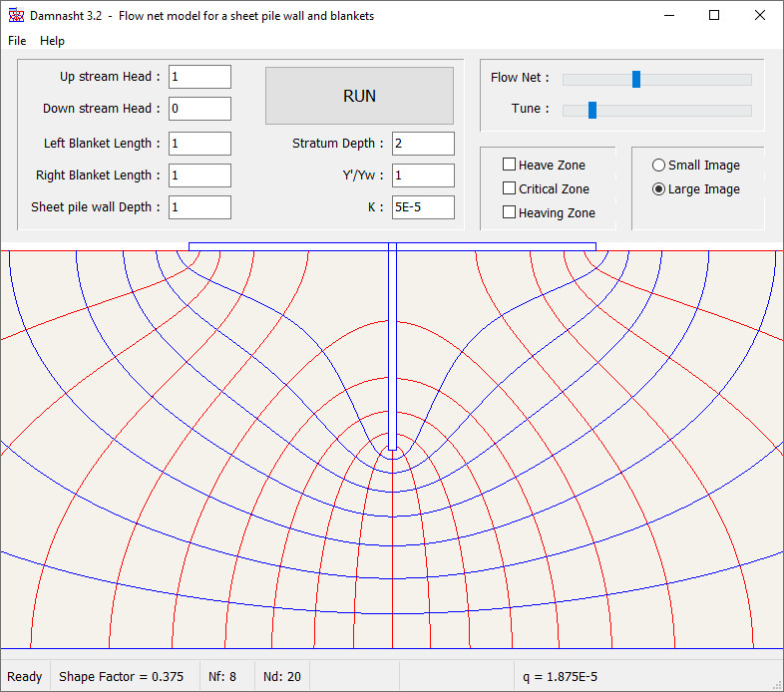The image size is (784, 692).
Task: Click the Stratum Depth input box
Action: pyautogui.click(x=423, y=144)
